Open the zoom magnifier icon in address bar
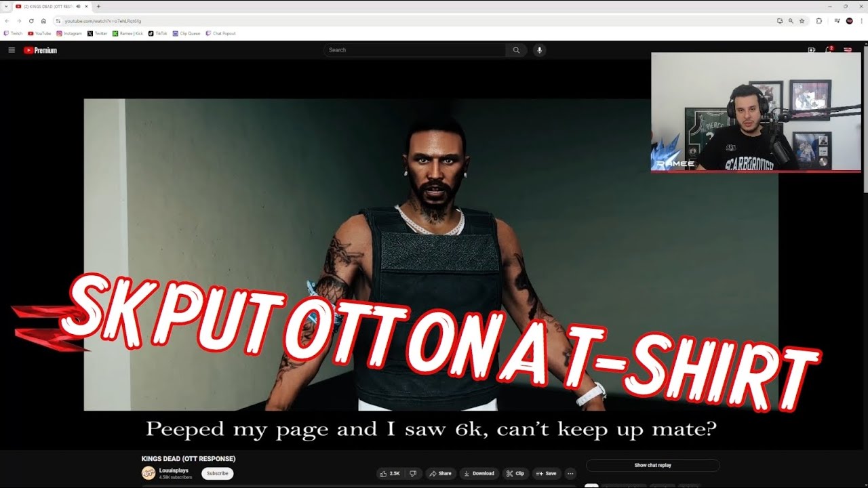This screenshot has height=488, width=868. pyautogui.click(x=791, y=21)
